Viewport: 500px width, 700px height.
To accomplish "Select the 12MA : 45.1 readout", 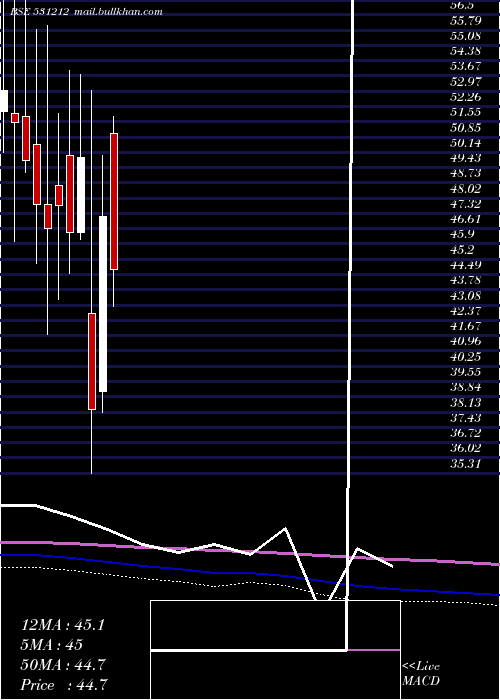I will [x=62, y=625].
